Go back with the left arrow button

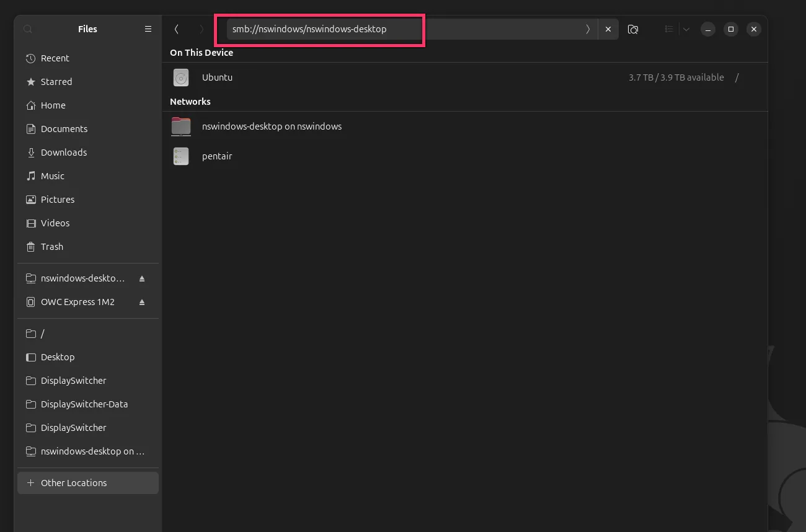pyautogui.click(x=177, y=29)
